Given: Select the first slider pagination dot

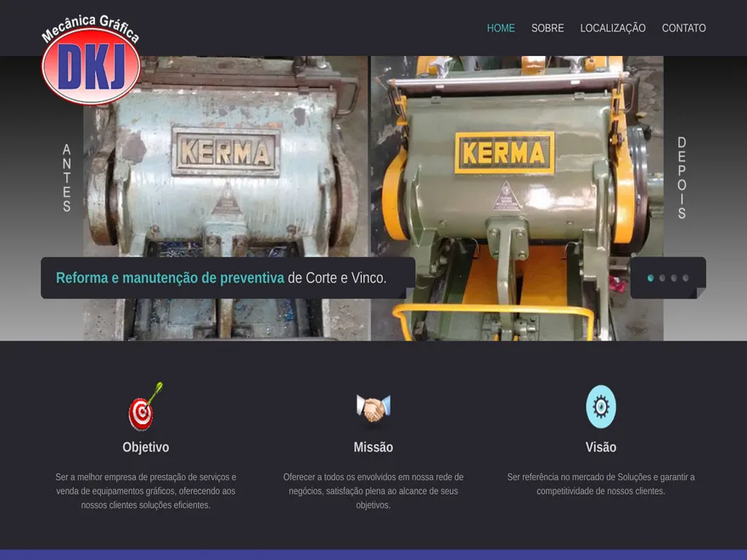Looking at the screenshot, I should tap(650, 278).
